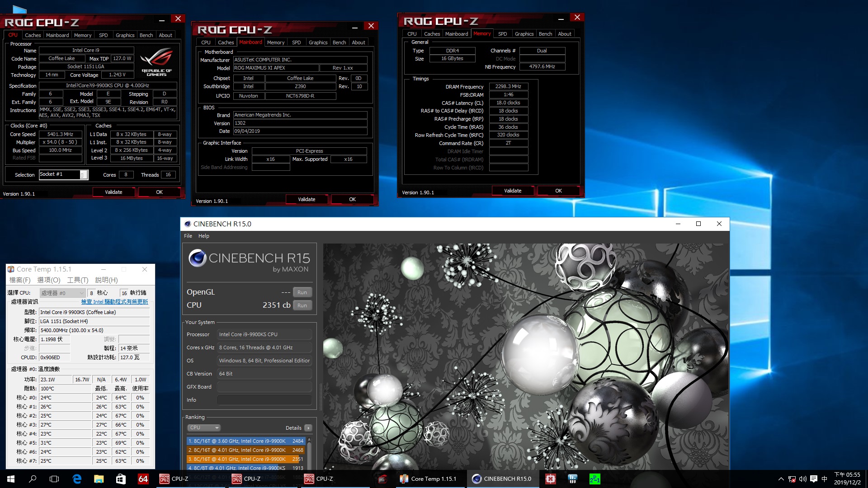The width and height of the screenshot is (868, 488).
Task: Open the Help menu in Cinebench
Action: tap(204, 236)
